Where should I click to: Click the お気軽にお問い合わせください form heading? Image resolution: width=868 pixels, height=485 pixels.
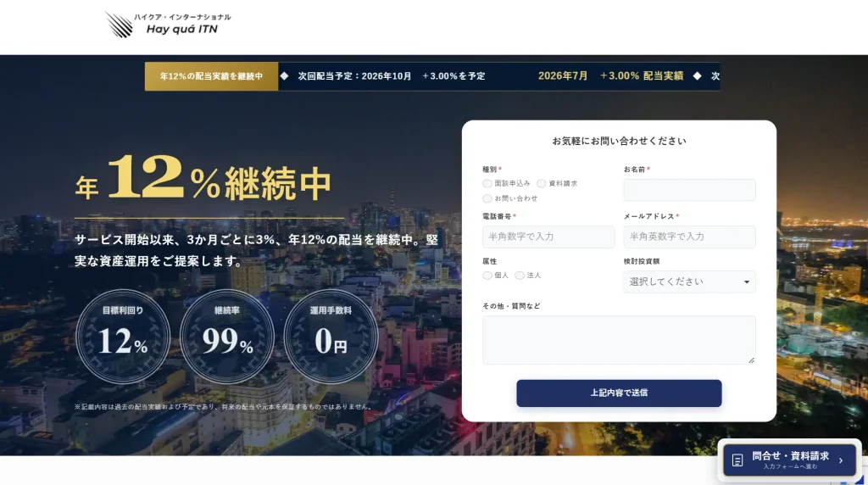coord(619,142)
